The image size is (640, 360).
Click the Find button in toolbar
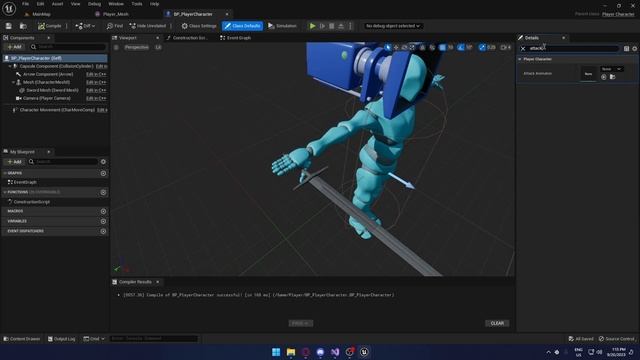click(x=115, y=26)
